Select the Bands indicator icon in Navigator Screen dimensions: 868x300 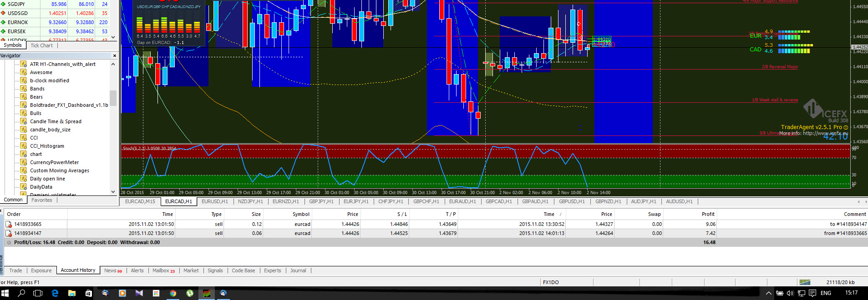point(24,89)
